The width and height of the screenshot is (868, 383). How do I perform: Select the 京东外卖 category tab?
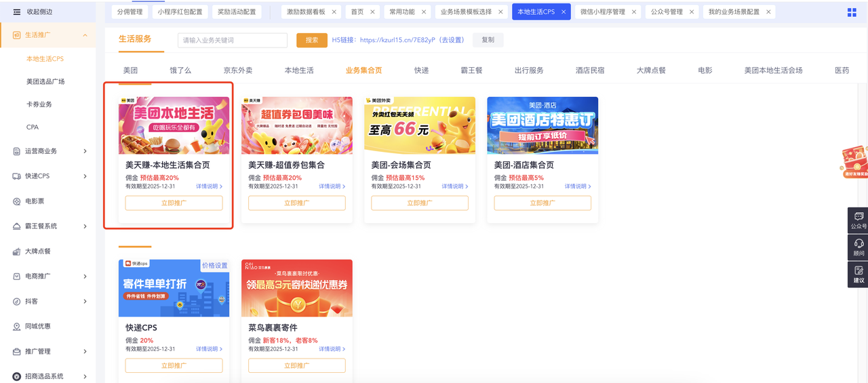pyautogui.click(x=238, y=70)
